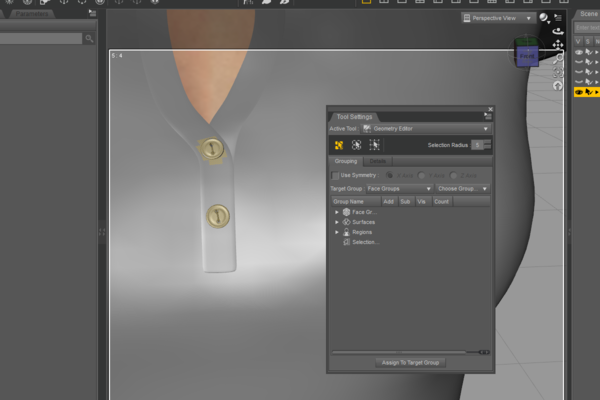Open the viewport options menu icon
Image resolution: width=600 pixels, height=400 pixels.
point(558,18)
